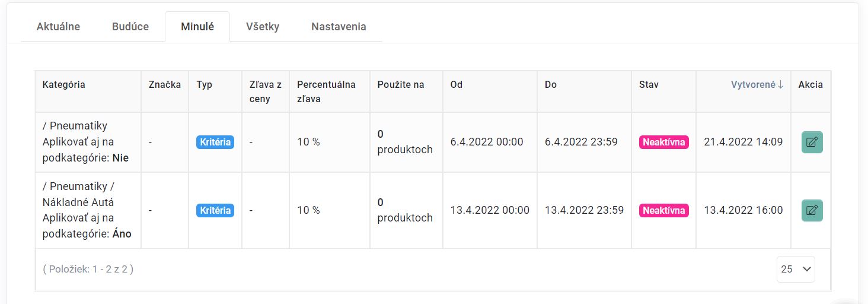Click the Kritéria badge in first row
The height and width of the screenshot is (304, 868).
coord(215,142)
